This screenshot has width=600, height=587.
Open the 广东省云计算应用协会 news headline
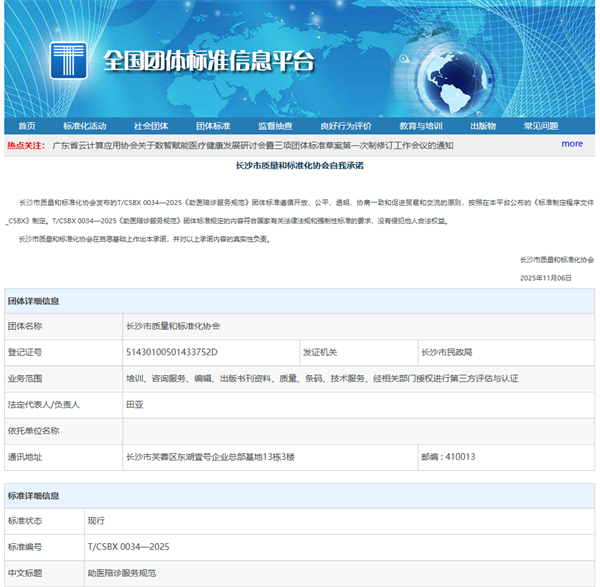click(253, 145)
